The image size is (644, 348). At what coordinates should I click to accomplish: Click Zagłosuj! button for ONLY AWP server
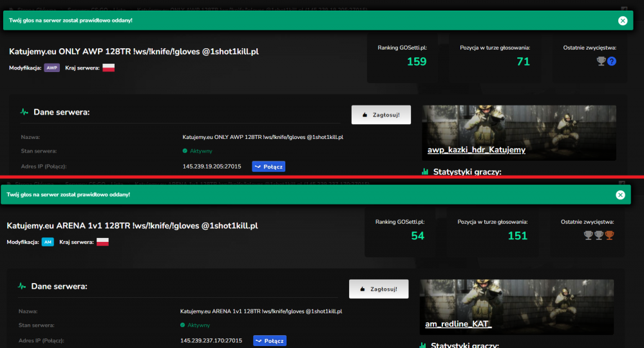(381, 115)
